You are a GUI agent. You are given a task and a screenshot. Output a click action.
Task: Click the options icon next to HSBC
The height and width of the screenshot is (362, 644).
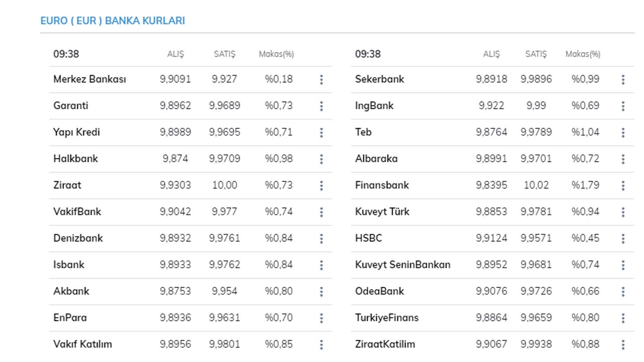pyautogui.click(x=623, y=238)
